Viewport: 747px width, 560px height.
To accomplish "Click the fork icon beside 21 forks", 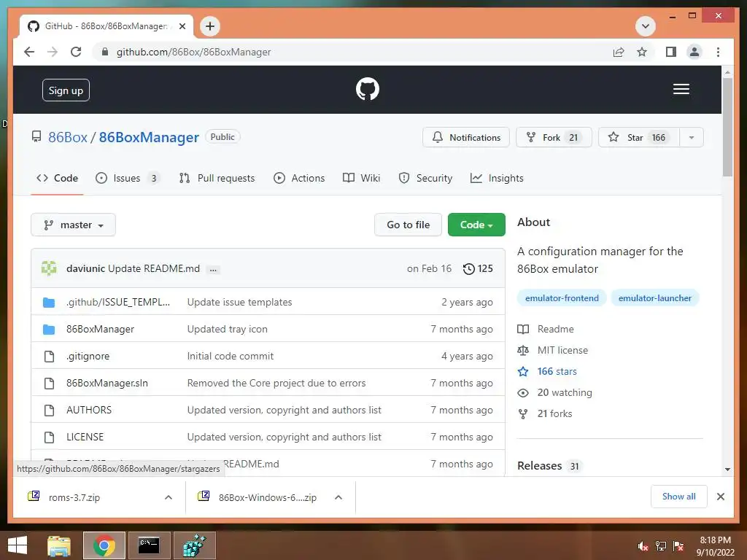I will point(522,414).
